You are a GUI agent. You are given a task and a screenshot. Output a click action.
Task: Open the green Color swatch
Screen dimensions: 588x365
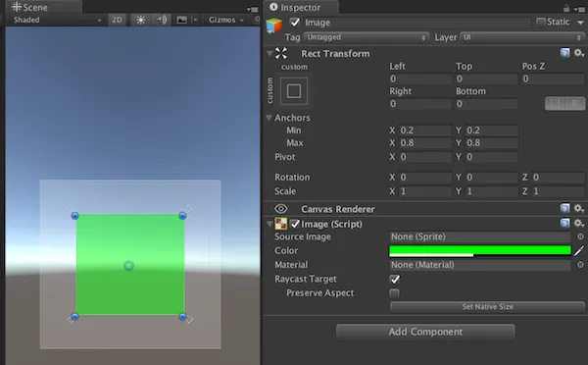pyautogui.click(x=480, y=251)
